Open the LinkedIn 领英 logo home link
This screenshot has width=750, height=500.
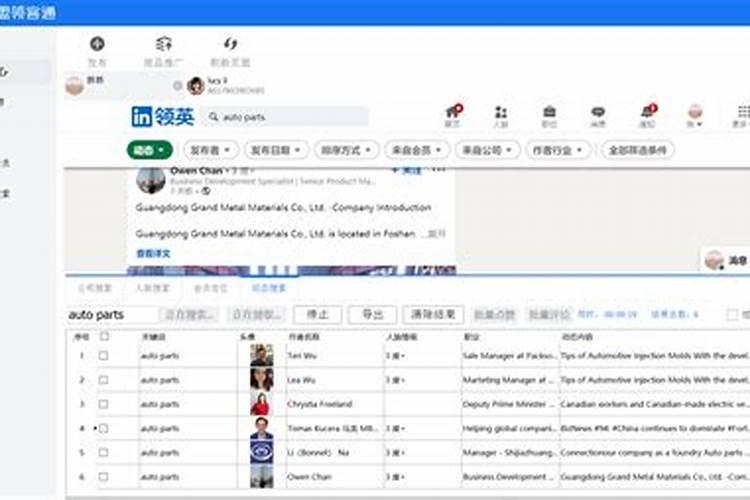(163, 117)
